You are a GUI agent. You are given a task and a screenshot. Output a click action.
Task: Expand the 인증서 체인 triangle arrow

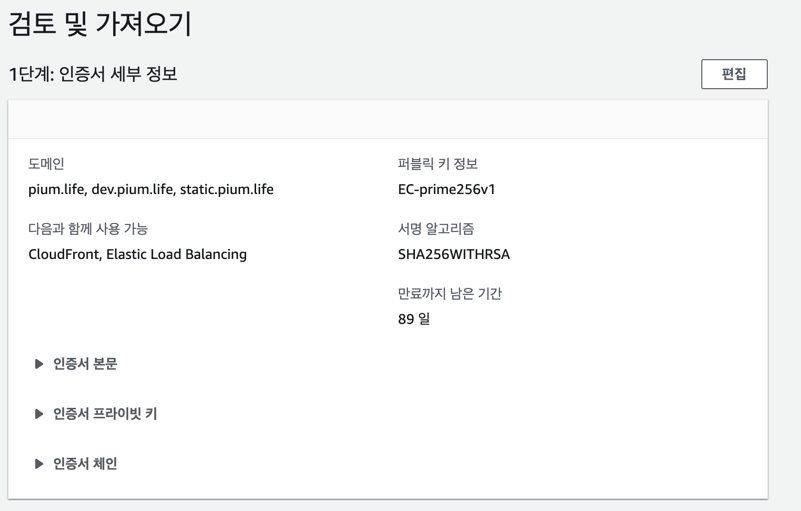pyautogui.click(x=39, y=463)
